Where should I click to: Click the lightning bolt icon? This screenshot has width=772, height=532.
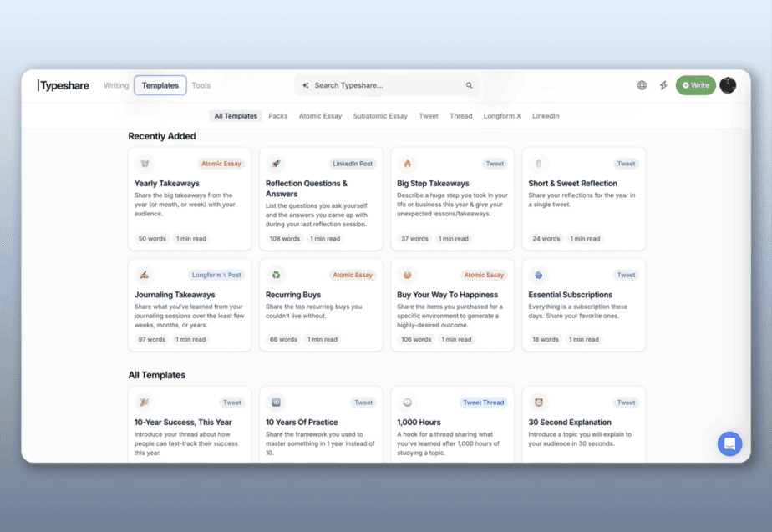(x=663, y=85)
